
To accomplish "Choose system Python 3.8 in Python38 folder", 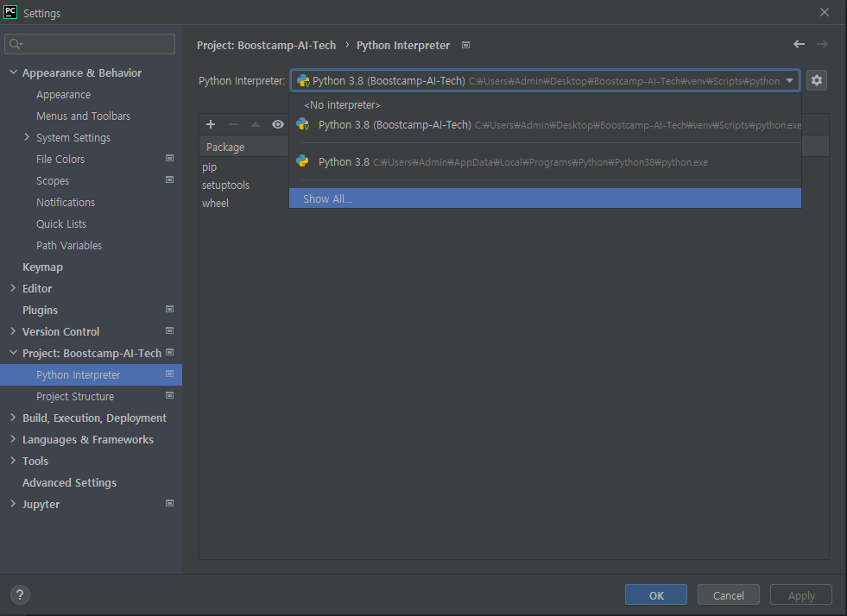I will 545,161.
